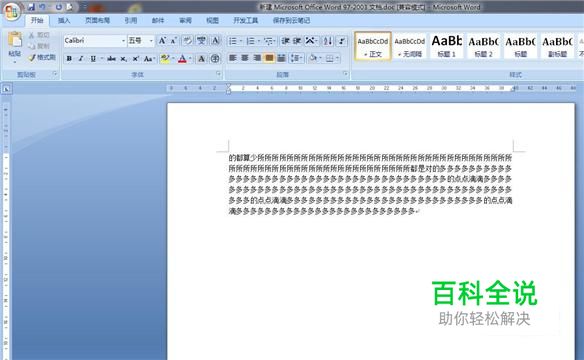The height and width of the screenshot is (360, 584).
Task: Activate the Format Painter
Action: tap(42, 57)
